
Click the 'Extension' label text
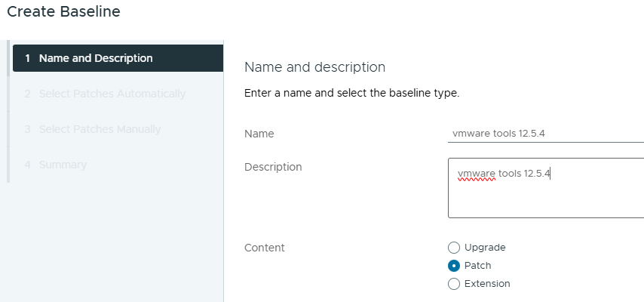pyautogui.click(x=487, y=284)
